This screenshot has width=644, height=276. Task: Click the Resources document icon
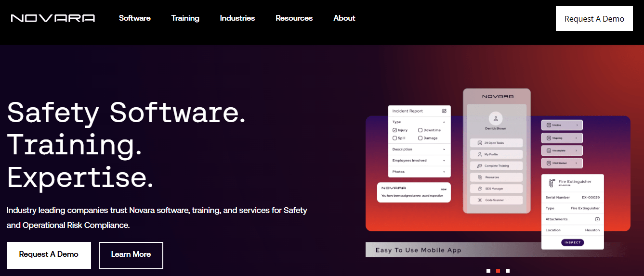480,177
